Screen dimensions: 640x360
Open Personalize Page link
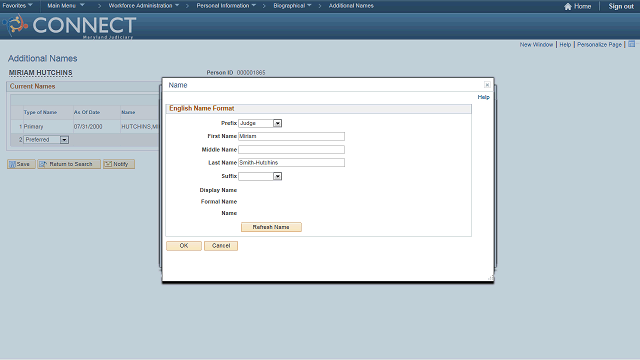tap(599, 44)
